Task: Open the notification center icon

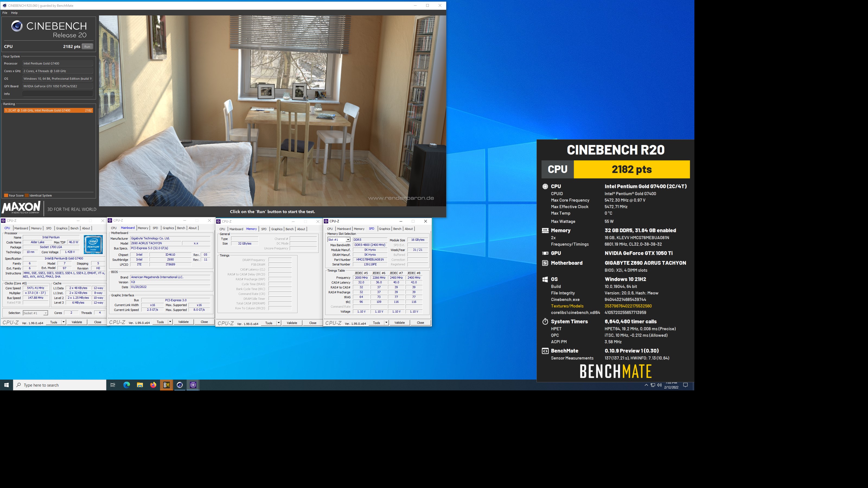Action: (x=685, y=385)
